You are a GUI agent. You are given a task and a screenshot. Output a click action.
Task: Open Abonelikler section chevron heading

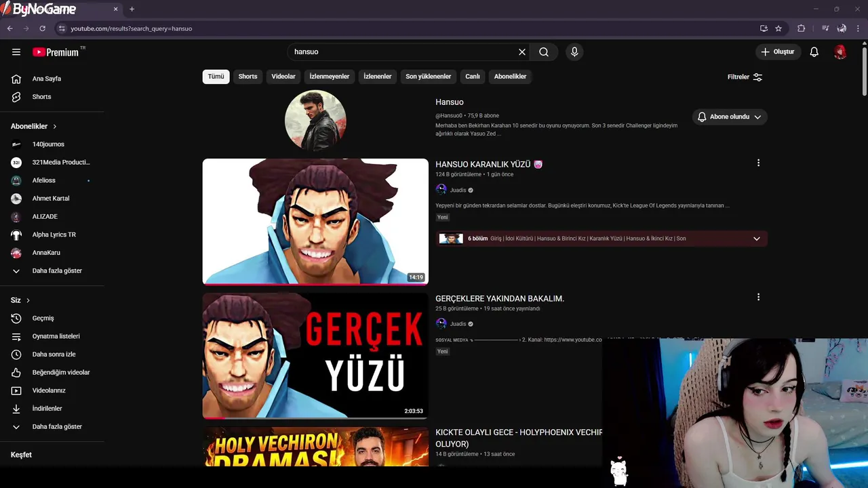(x=34, y=126)
